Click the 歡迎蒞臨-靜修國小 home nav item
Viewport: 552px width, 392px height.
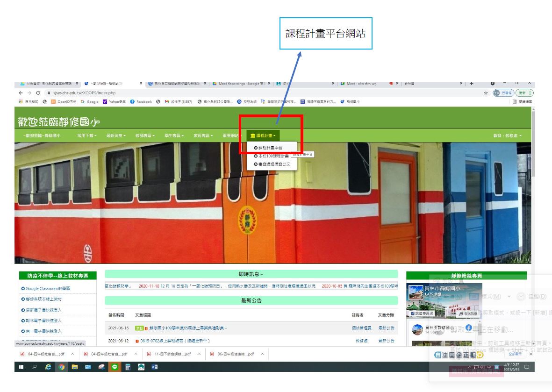tap(42, 135)
